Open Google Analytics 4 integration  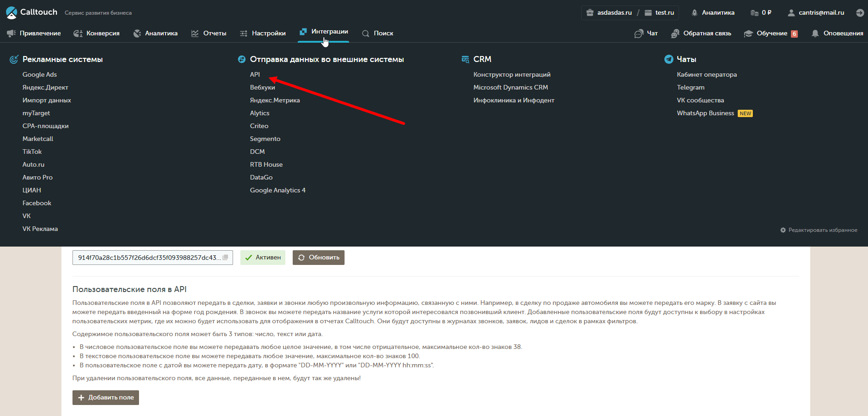coord(278,190)
